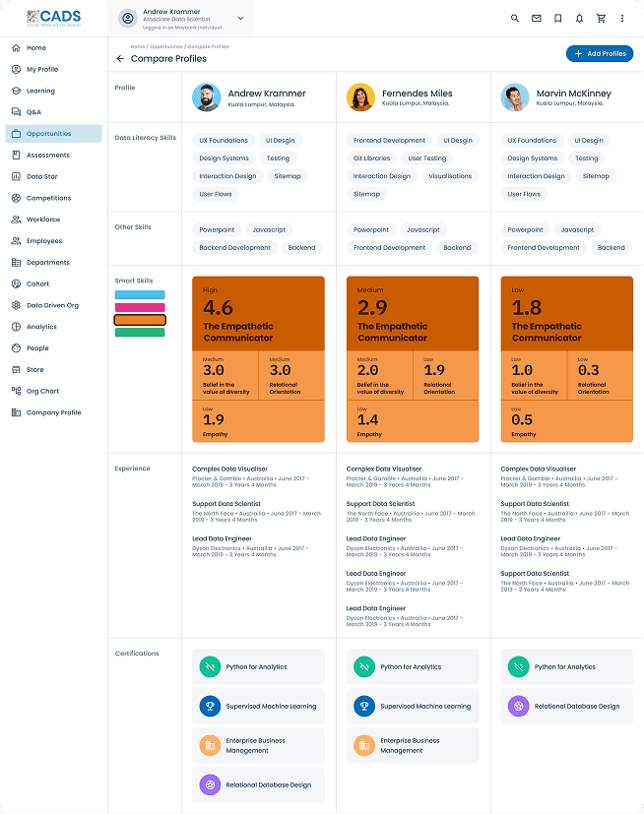Click Fernendes Miles profile photo
644x814 pixels.
[x=360, y=97]
